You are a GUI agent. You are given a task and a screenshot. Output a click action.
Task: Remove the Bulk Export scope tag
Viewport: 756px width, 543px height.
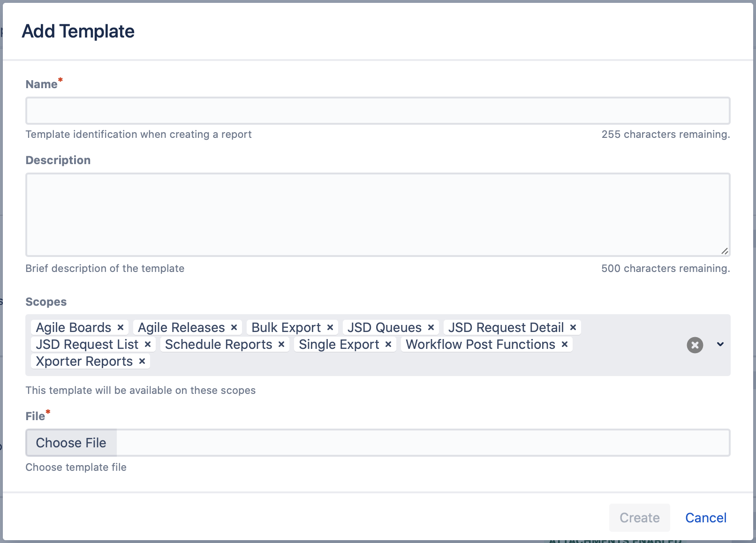tap(330, 327)
